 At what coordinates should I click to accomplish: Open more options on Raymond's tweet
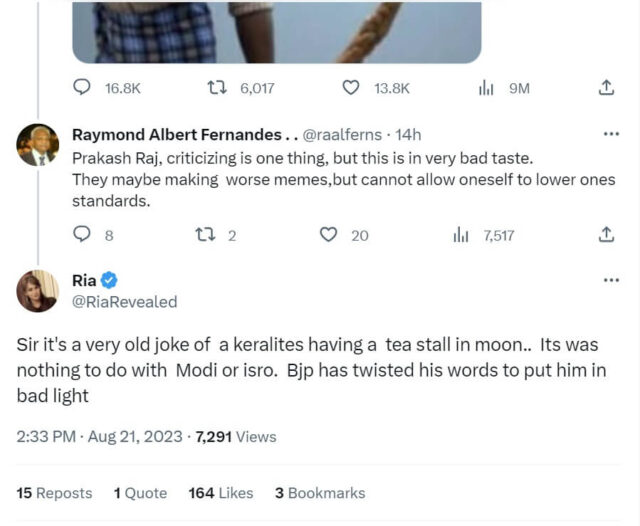click(611, 134)
